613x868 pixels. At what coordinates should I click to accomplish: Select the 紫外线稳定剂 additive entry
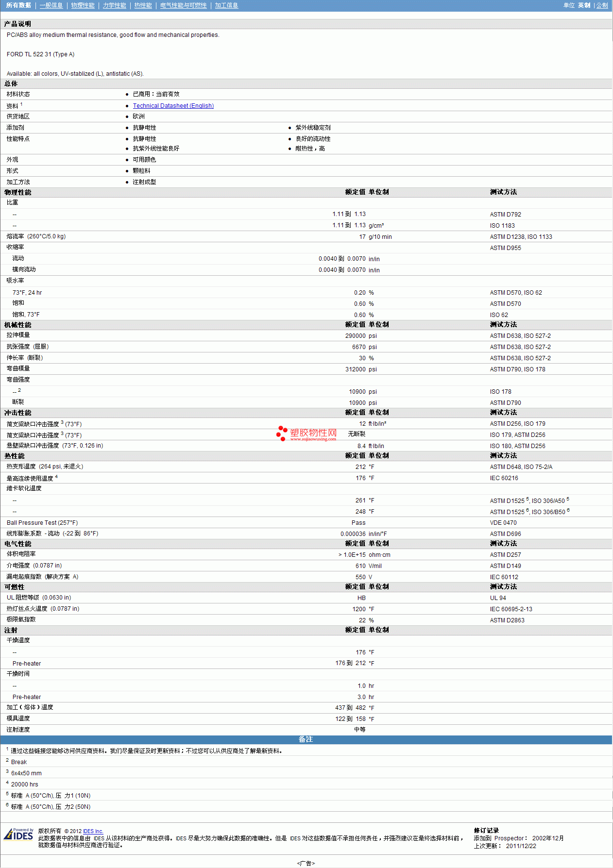click(313, 128)
